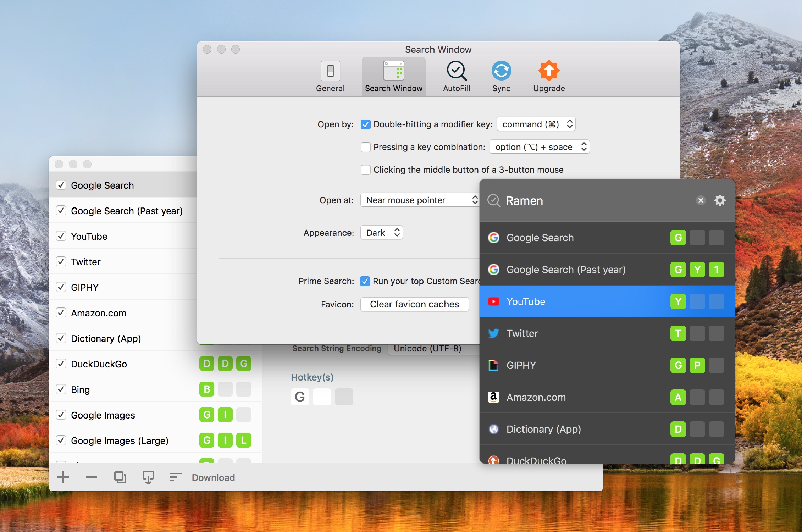This screenshot has height=532, width=802.
Task: Enable Double-hitting a modifier key checkbox
Action: click(x=366, y=124)
